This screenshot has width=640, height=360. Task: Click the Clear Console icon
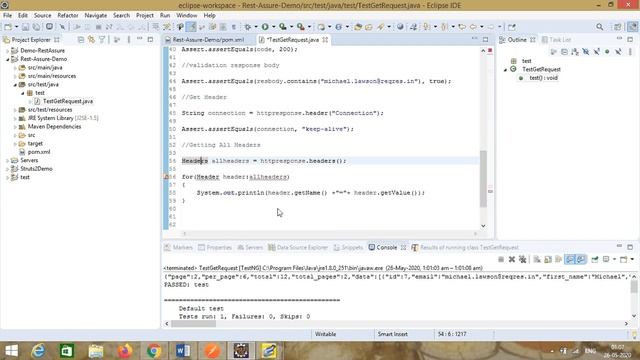(537, 259)
